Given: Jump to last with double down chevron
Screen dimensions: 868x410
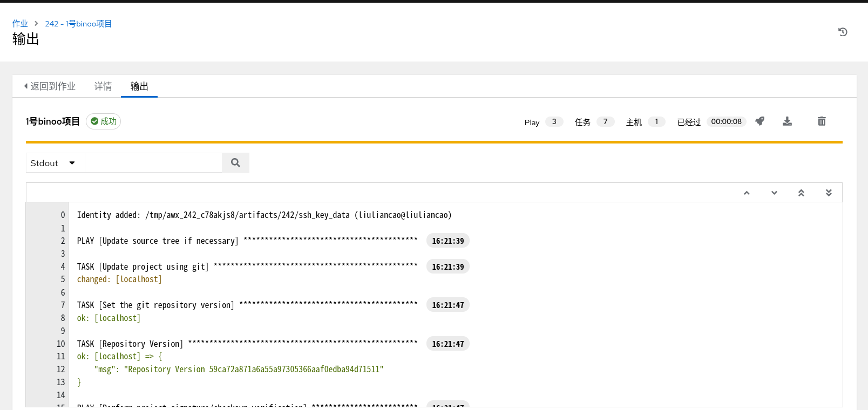Looking at the screenshot, I should pos(829,193).
